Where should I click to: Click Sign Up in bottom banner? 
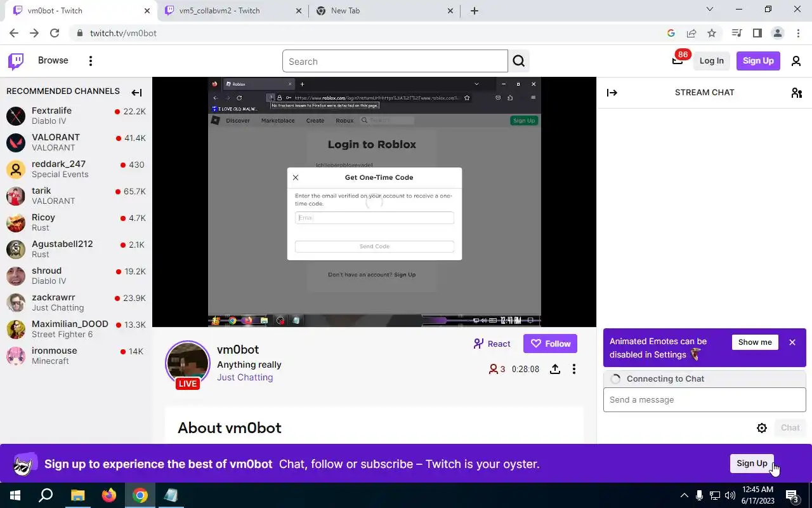pyautogui.click(x=752, y=464)
